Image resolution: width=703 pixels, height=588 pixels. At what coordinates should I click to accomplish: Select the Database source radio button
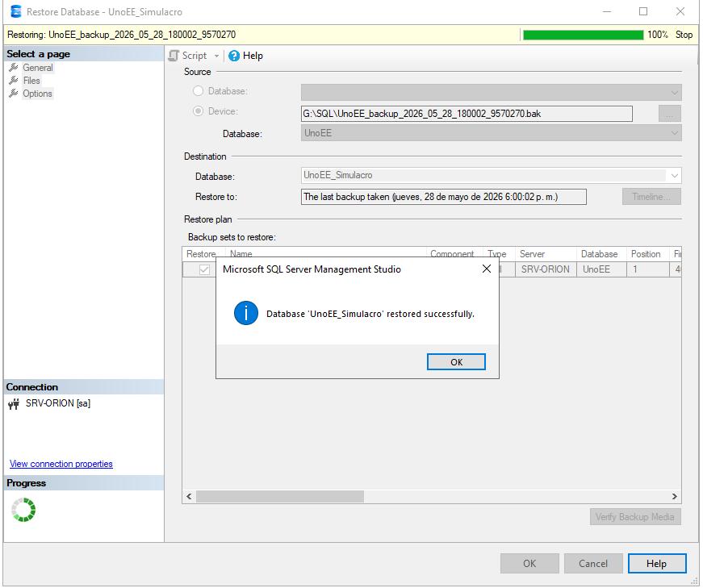coord(198,91)
